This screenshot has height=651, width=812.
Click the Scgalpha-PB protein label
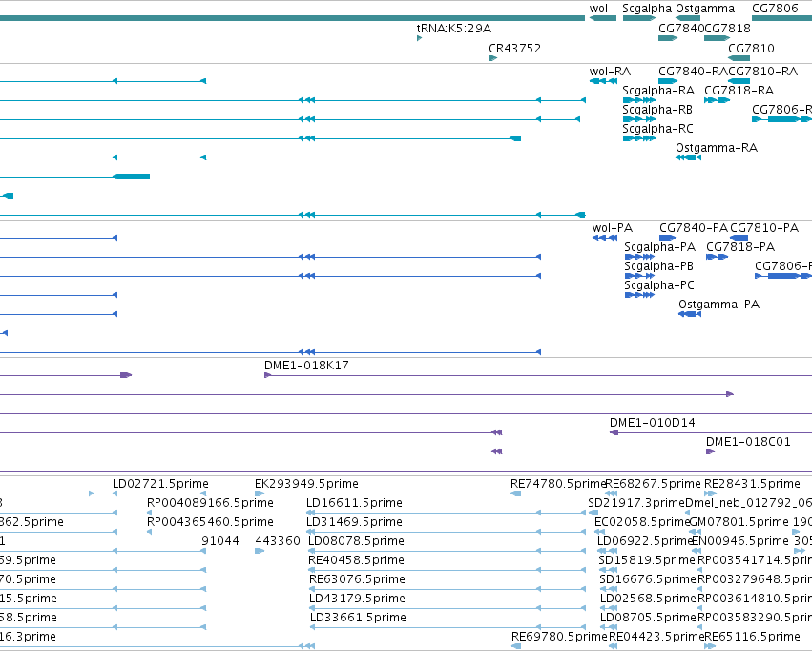658,266
